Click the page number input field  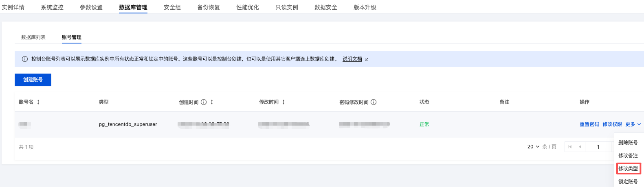coord(598,147)
